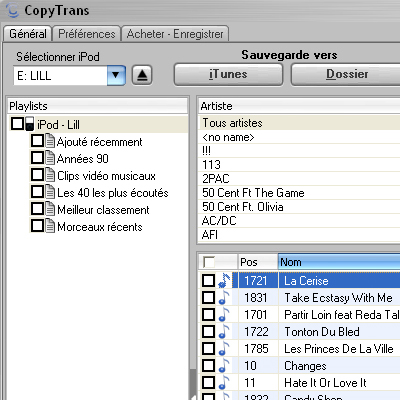Click playlist icon for Les 40 les plus écoutés
This screenshot has width=400, height=400.
50,192
